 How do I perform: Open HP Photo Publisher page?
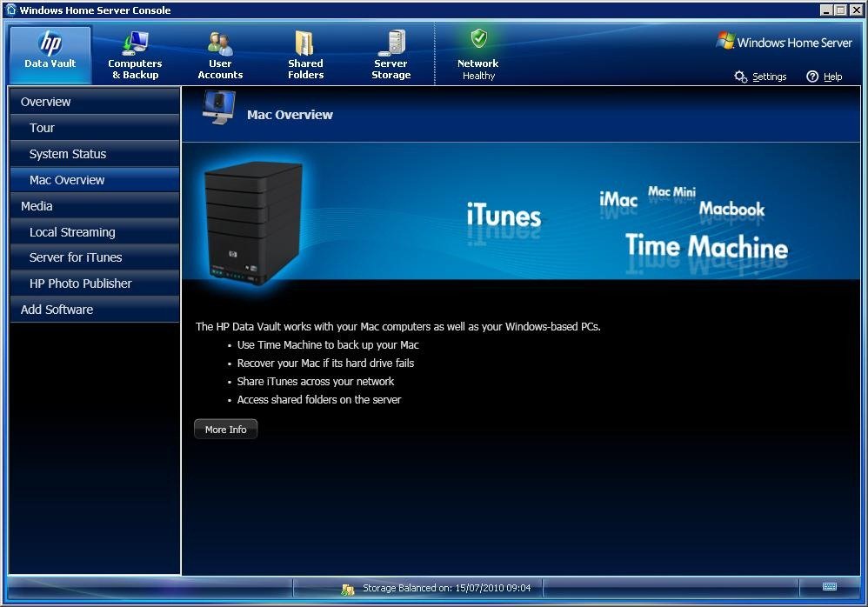pyautogui.click(x=95, y=283)
